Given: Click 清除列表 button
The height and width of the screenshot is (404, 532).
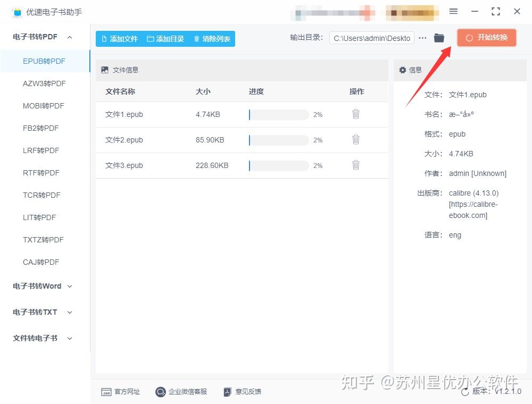Looking at the screenshot, I should [212, 39].
